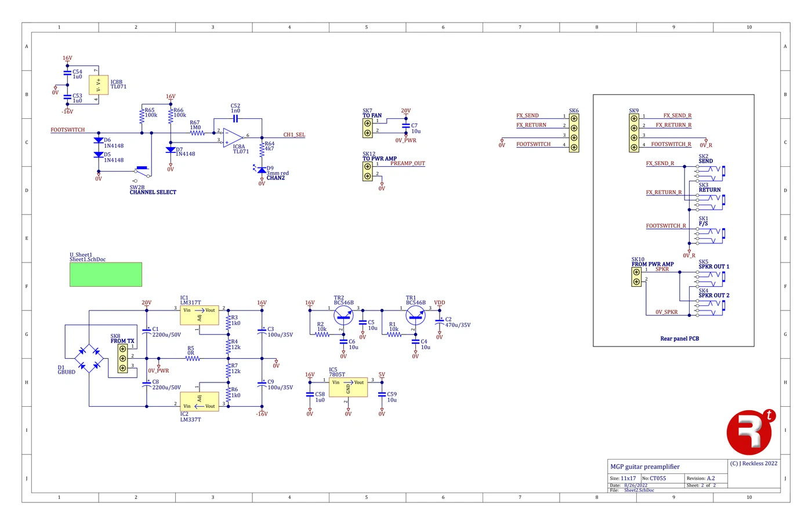Click the IC1 LM317T regulator block
The image size is (812, 525).
(200, 315)
